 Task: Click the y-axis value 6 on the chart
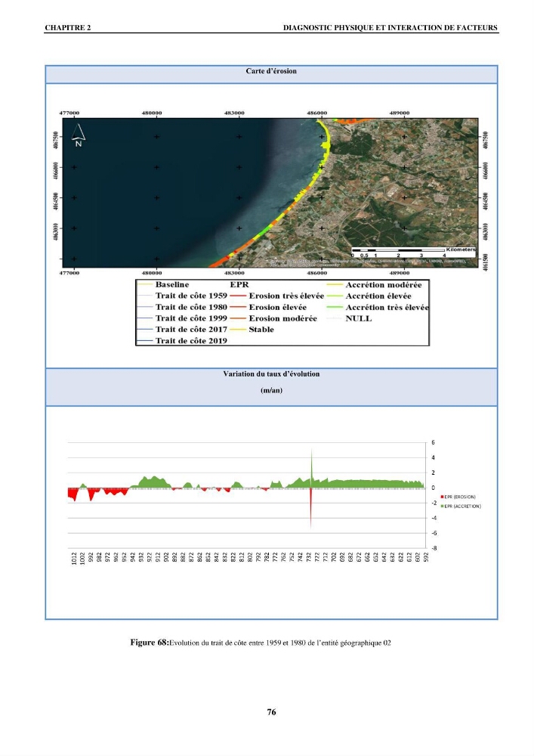tap(433, 442)
